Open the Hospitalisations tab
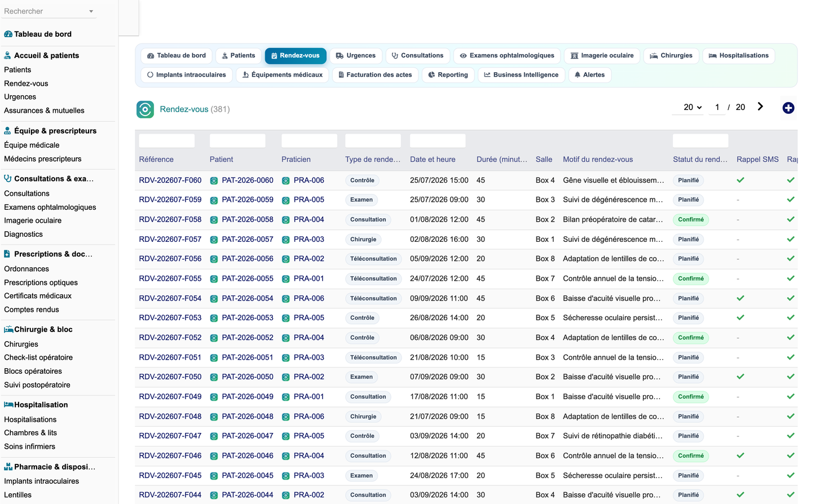Image resolution: width=815 pixels, height=504 pixels. [739, 56]
